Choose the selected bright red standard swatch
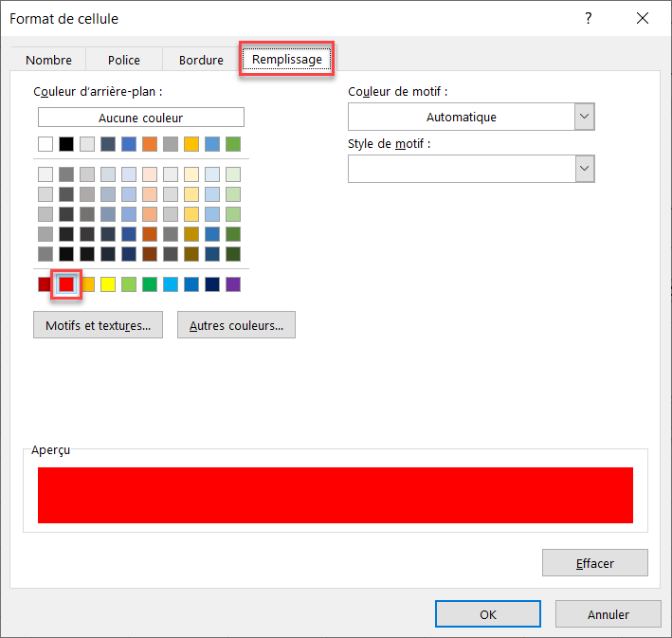672x638 pixels. click(x=66, y=284)
